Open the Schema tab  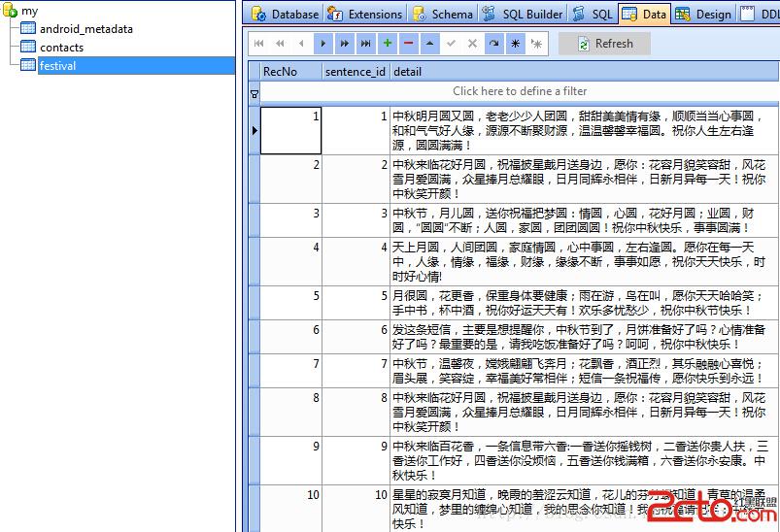[x=443, y=14]
